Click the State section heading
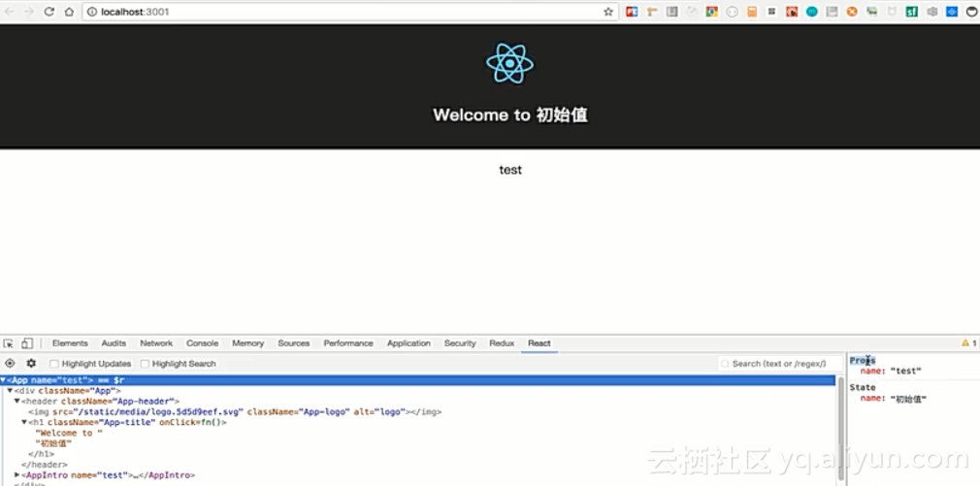This screenshot has height=486, width=980. pos(863,387)
